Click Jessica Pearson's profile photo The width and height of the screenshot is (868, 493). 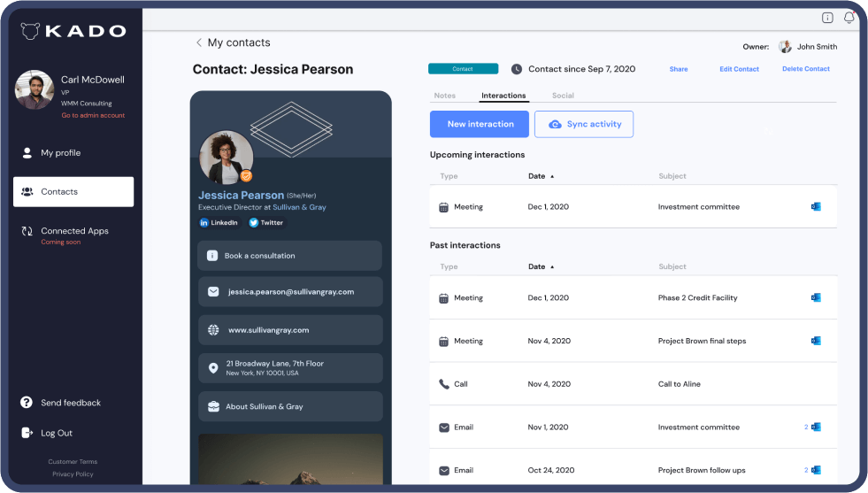click(x=227, y=158)
